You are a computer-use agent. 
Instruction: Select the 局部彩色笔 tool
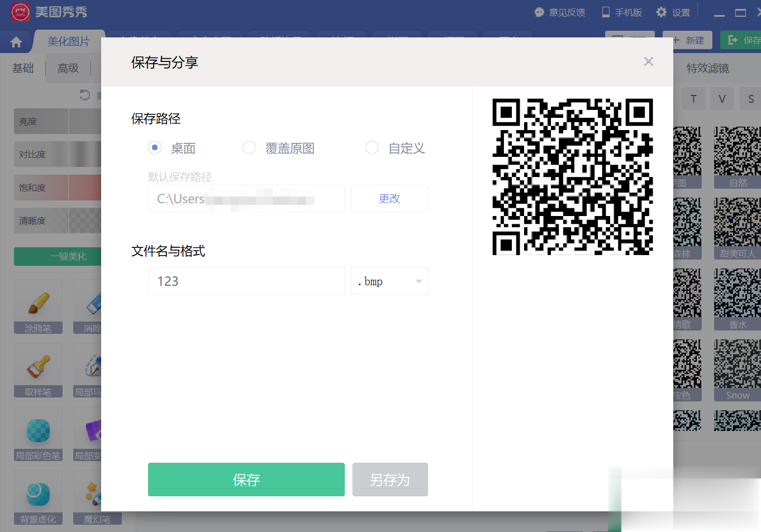click(38, 434)
